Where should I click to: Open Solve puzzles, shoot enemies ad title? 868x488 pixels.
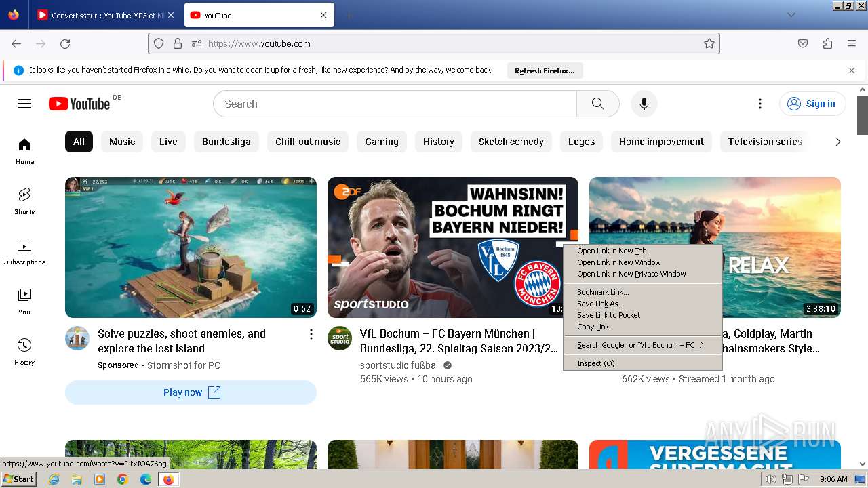pyautogui.click(x=182, y=341)
